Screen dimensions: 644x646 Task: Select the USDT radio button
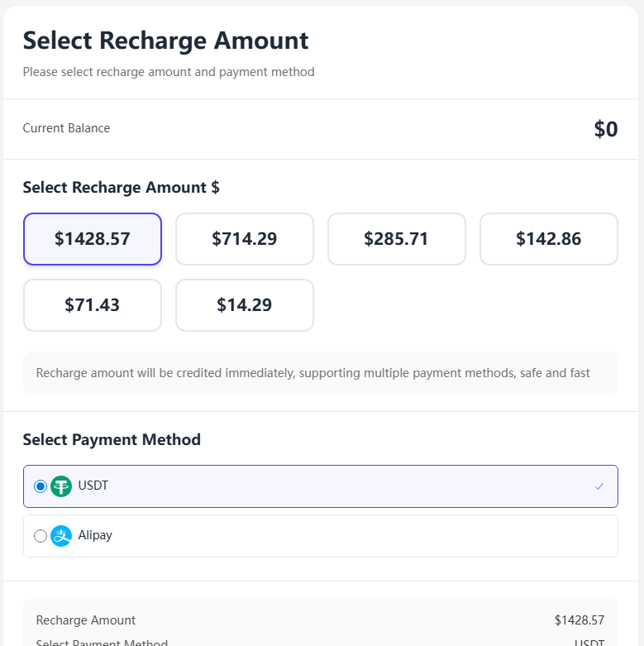coord(41,486)
